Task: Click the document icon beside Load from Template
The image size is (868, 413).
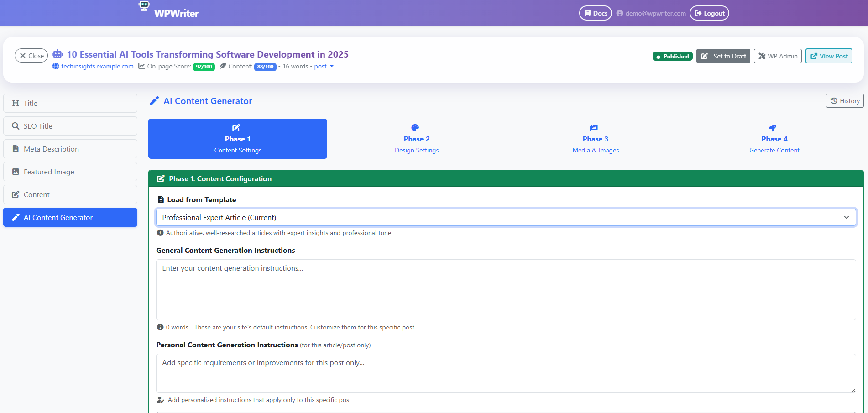Action: [161, 199]
